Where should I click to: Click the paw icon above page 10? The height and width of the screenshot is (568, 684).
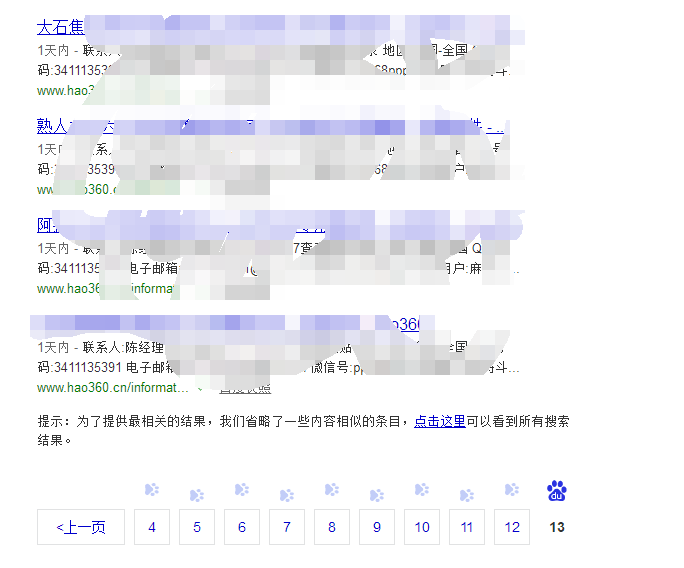pyautogui.click(x=422, y=490)
